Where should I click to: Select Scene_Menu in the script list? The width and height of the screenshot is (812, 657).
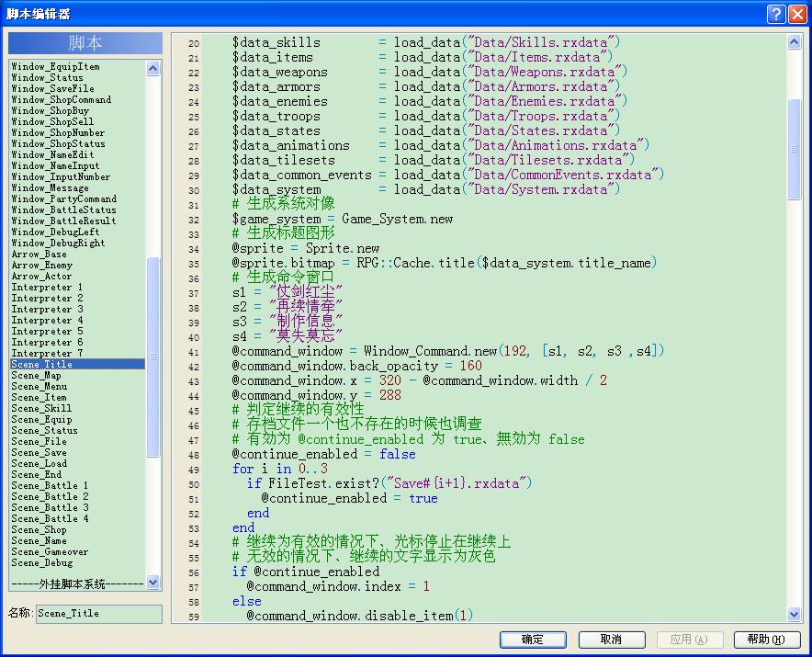(x=39, y=386)
